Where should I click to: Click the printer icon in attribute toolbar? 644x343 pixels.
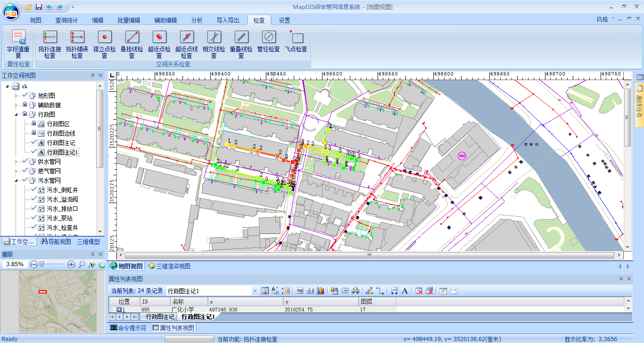[355, 291]
